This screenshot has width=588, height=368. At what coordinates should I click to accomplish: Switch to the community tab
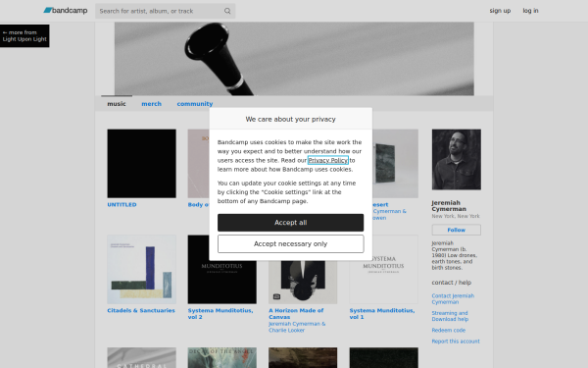[x=195, y=104]
